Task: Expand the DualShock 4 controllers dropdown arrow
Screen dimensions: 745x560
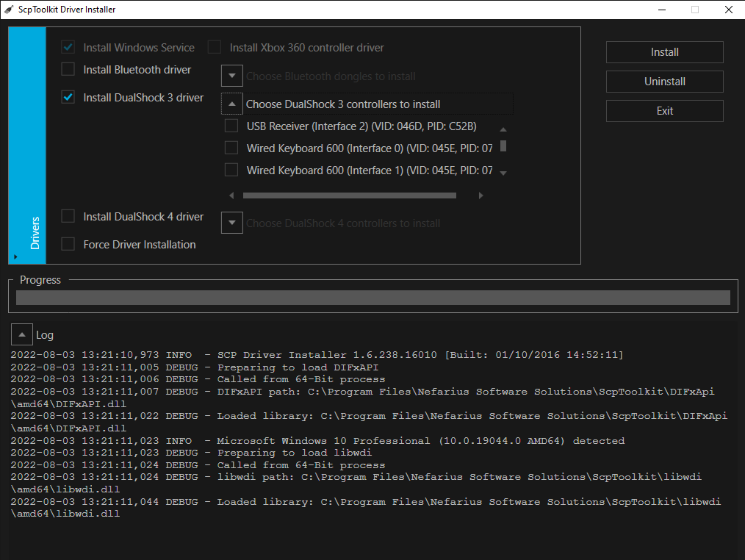Action: [x=232, y=223]
